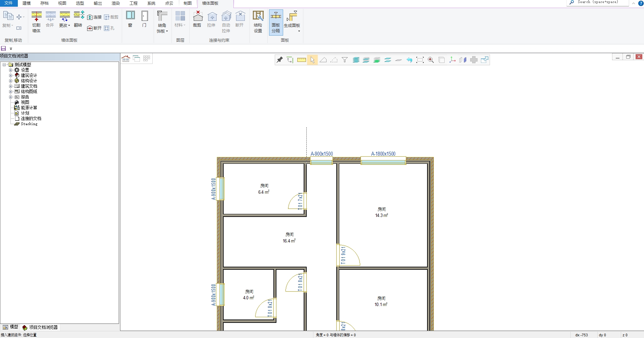
Task: Restore the drawing view window
Action: 628,57
